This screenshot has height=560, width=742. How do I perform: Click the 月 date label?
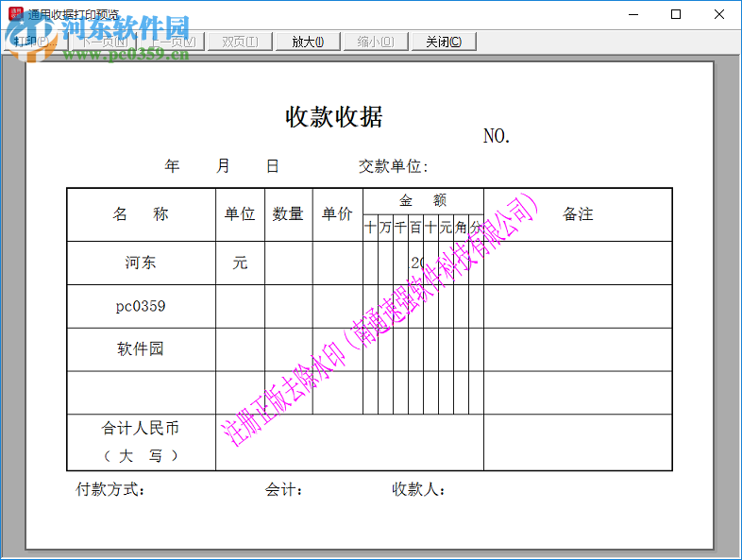(x=223, y=166)
